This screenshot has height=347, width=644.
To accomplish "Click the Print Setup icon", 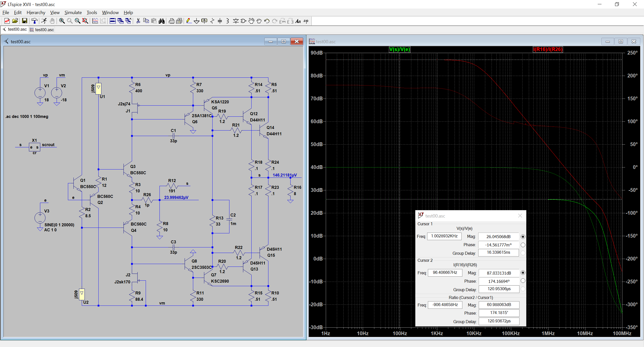I will (171, 21).
